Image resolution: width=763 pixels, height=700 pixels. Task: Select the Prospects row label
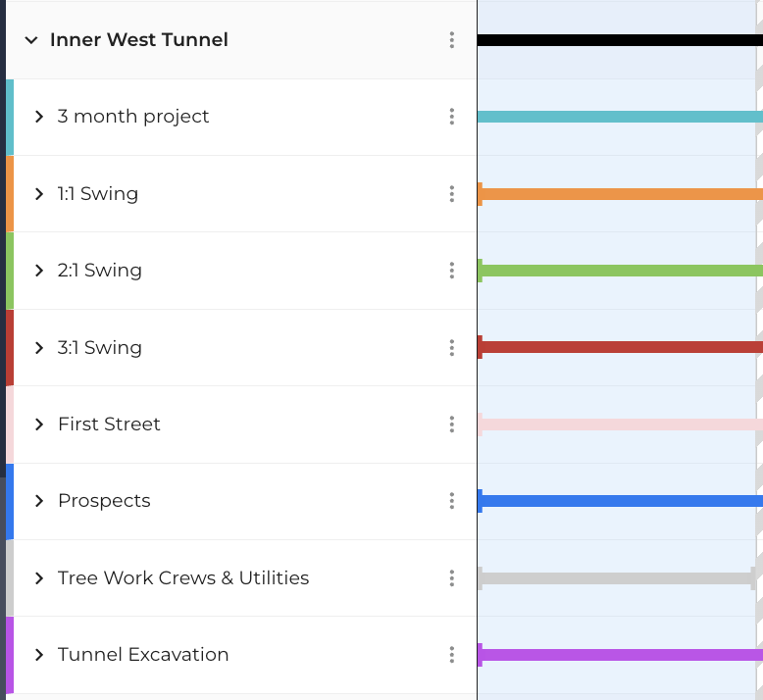click(104, 501)
